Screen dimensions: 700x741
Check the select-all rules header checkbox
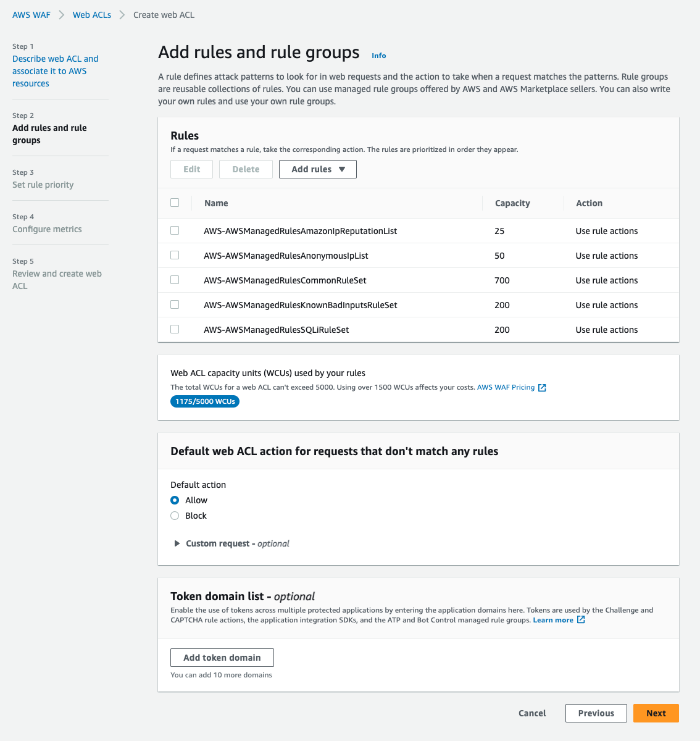[175, 203]
